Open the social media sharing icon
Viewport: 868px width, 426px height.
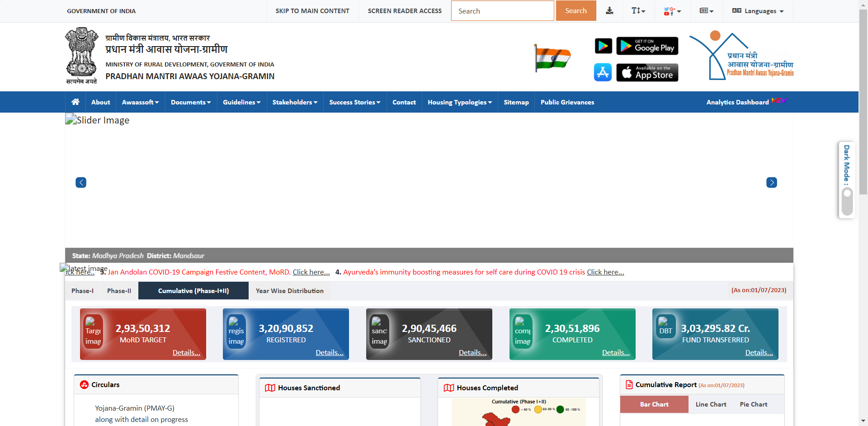tap(672, 11)
